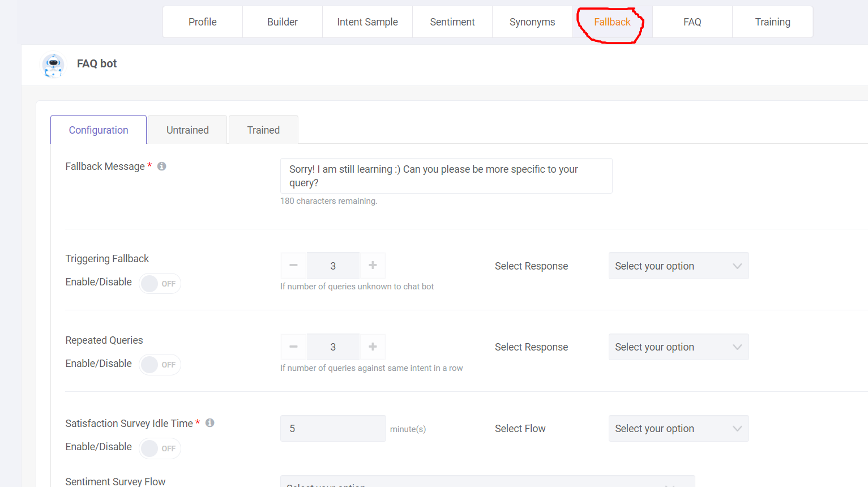Click 'If number of queries unknown to chat bot'
This screenshot has width=868, height=487.
[x=357, y=287]
